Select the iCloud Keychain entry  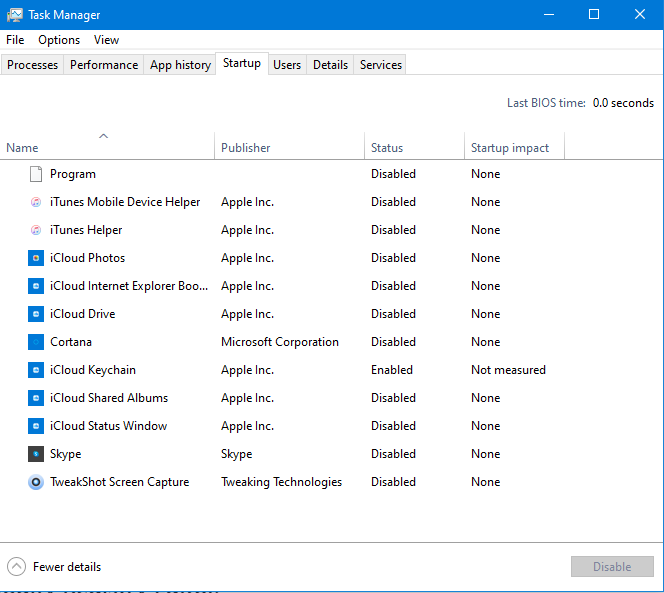93,370
